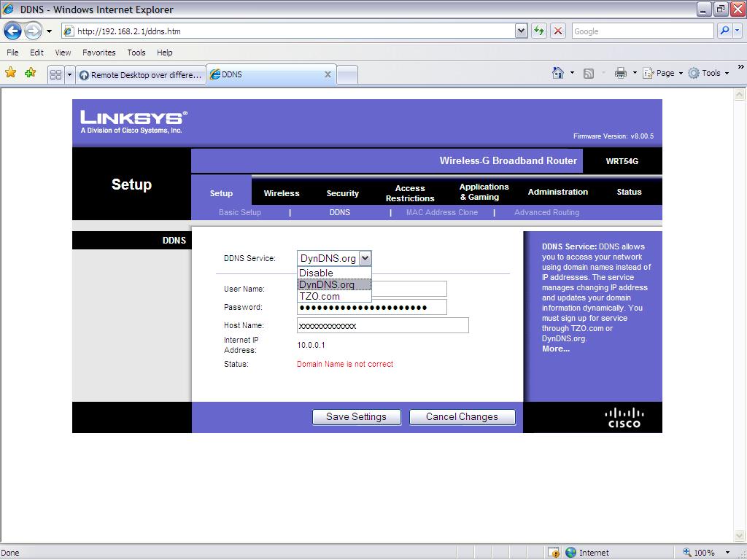
Task: Click the Linksys logo
Action: tap(134, 122)
